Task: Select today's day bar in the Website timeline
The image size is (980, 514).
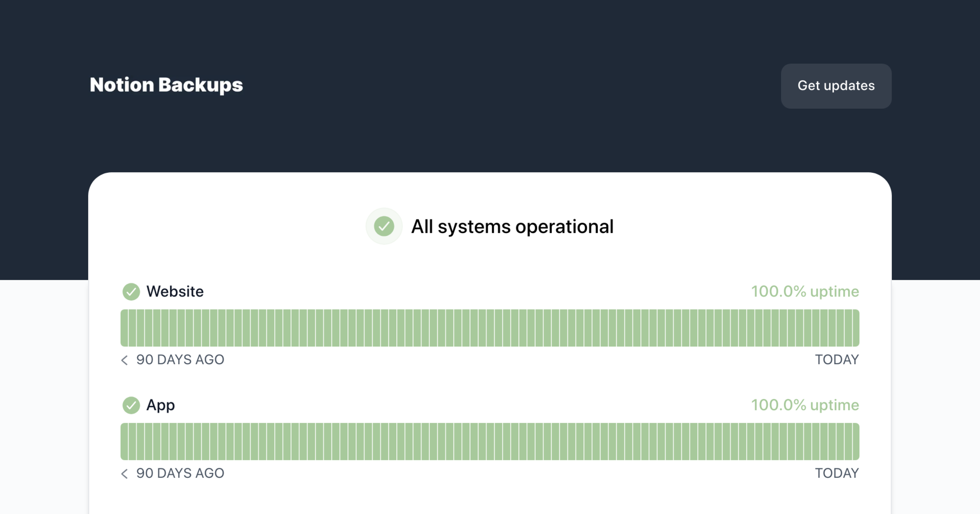Action: point(855,328)
